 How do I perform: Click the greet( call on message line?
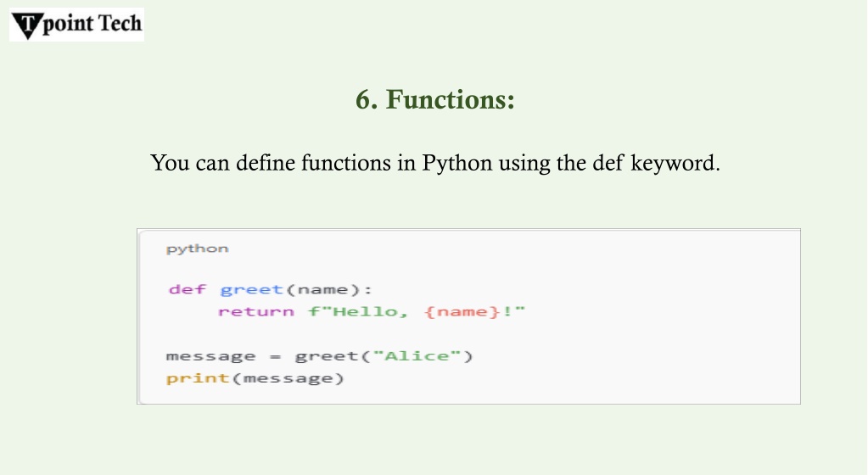pos(332,356)
